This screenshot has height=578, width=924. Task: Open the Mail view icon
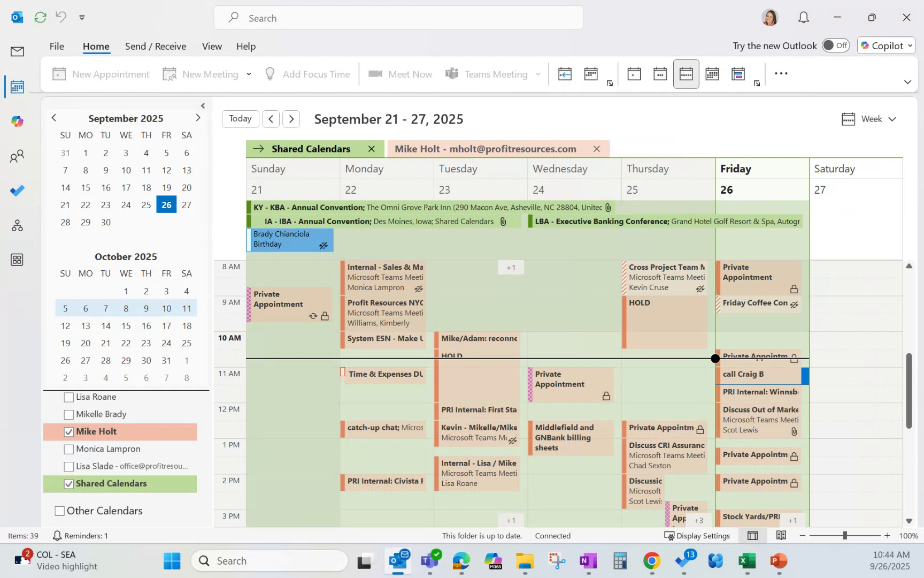(x=17, y=51)
